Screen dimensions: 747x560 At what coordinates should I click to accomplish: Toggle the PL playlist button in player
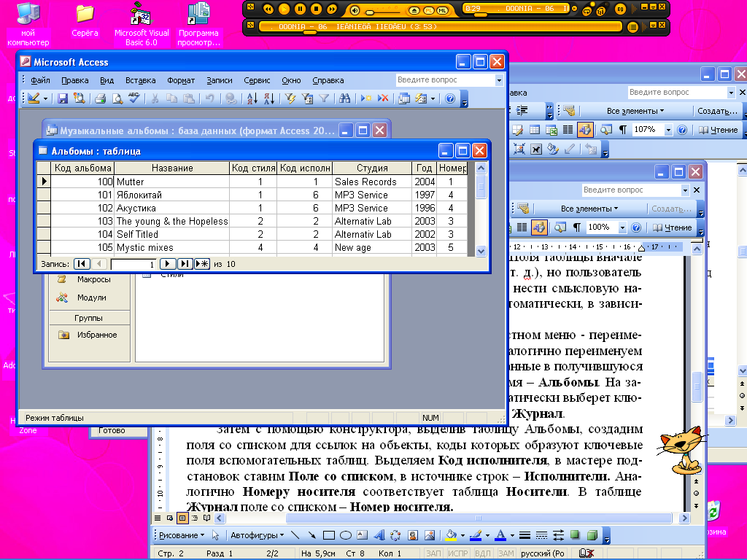pyautogui.click(x=429, y=10)
